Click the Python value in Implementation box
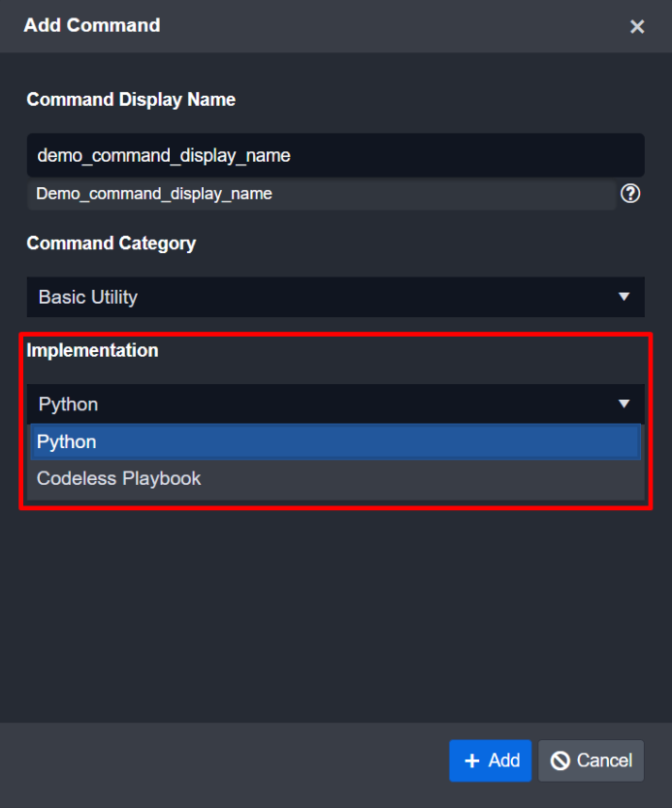Viewport: 672px width, 808px height. (69, 404)
